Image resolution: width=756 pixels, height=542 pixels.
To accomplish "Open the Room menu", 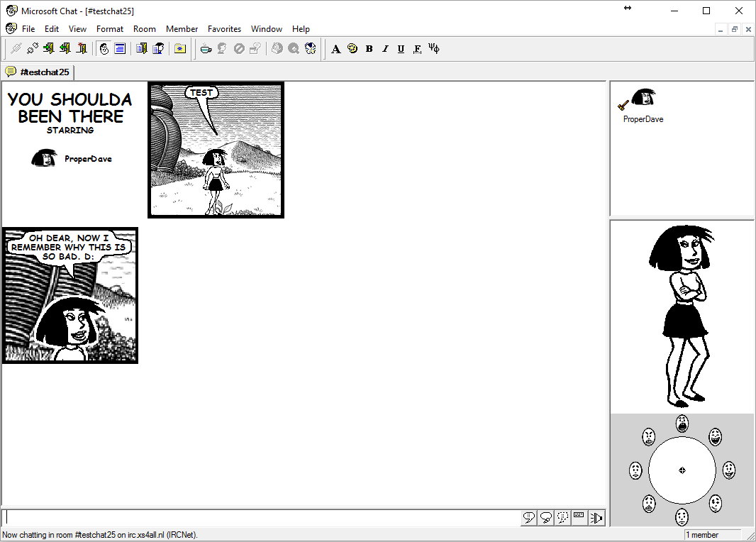I will click(145, 29).
